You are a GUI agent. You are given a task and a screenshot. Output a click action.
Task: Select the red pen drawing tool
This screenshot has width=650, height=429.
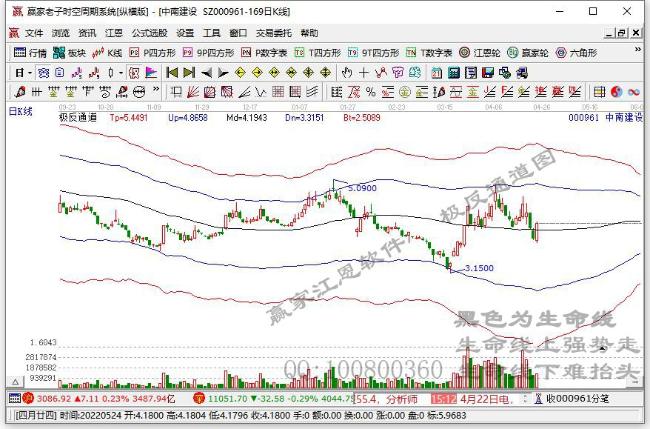pyautogui.click(x=20, y=92)
